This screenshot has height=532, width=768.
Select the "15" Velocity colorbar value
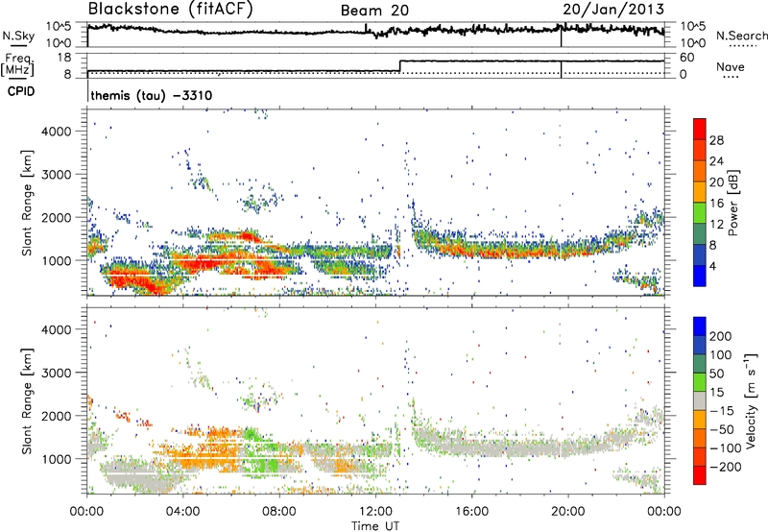pos(717,393)
